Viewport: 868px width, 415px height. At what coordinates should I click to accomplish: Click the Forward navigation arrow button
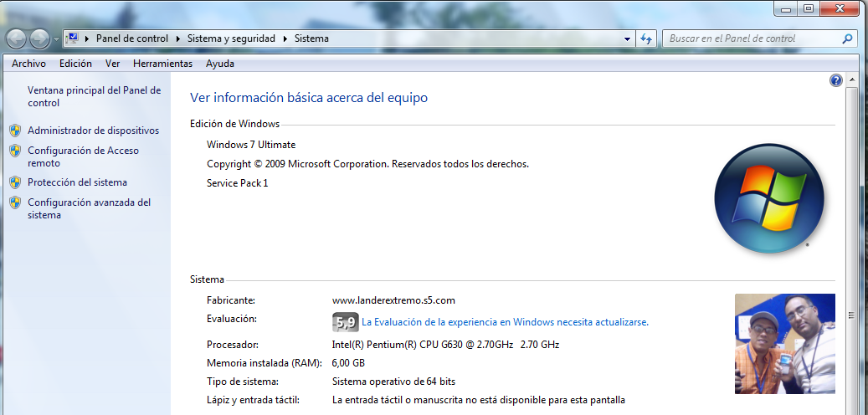pos(40,38)
